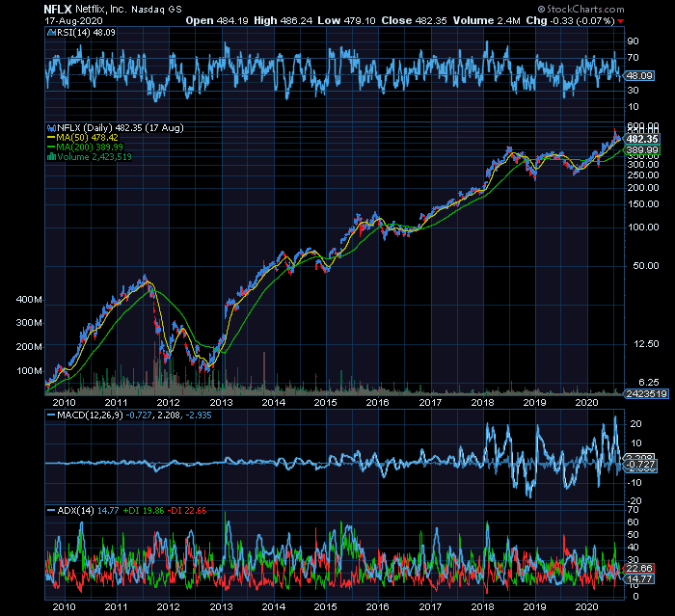Viewport: 675px width, 616px height.
Task: Click the red down-arrow beside the Chg value
Action: click(620, 21)
